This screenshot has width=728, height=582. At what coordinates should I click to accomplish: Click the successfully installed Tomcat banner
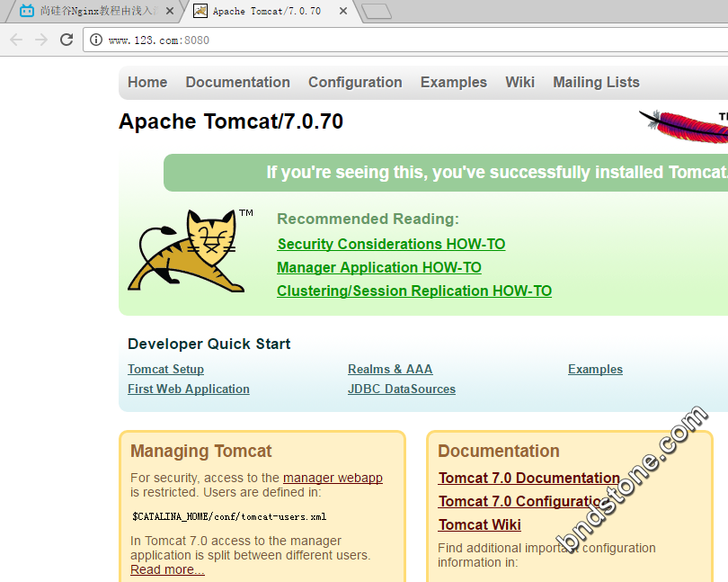coord(446,173)
